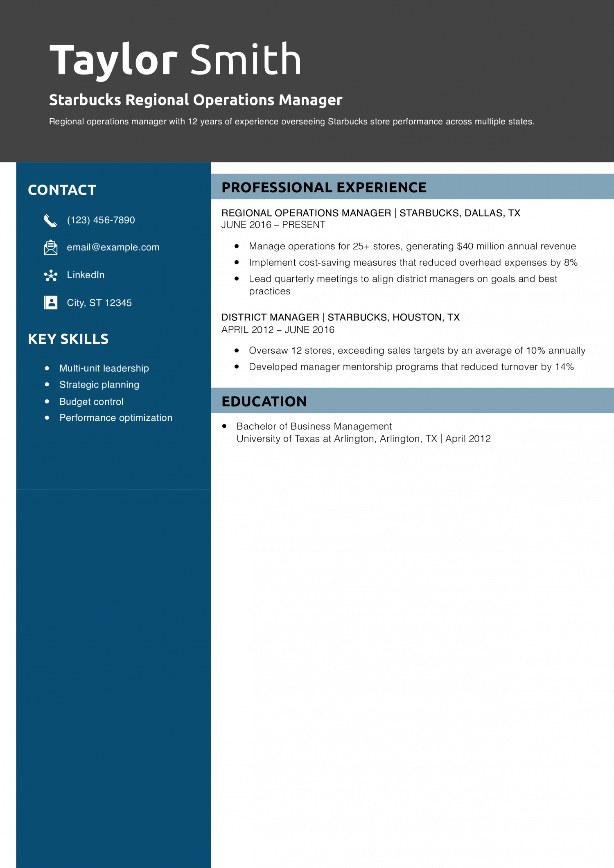Click the LinkedIn network icon
This screenshot has height=868, width=614.
(50, 275)
